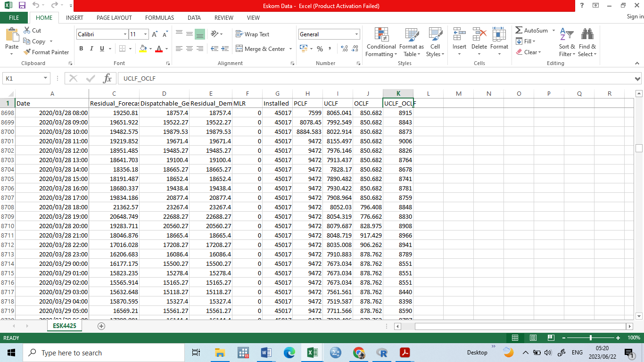Toggle Wrap Text
644x362 pixels.
(252, 34)
